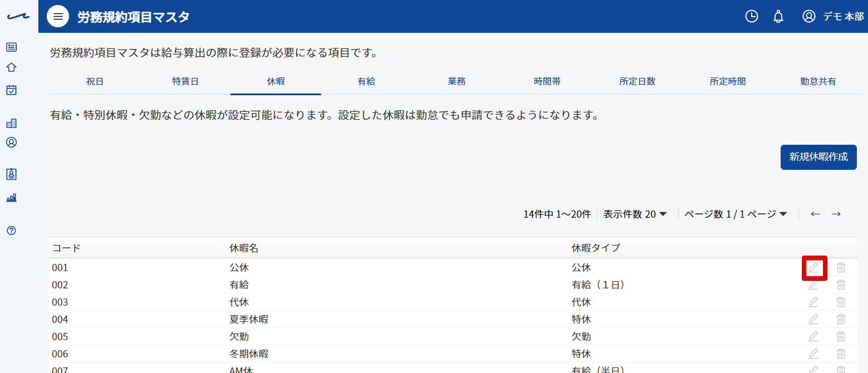Open the building sidebar icon
868x373 pixels.
click(11, 123)
